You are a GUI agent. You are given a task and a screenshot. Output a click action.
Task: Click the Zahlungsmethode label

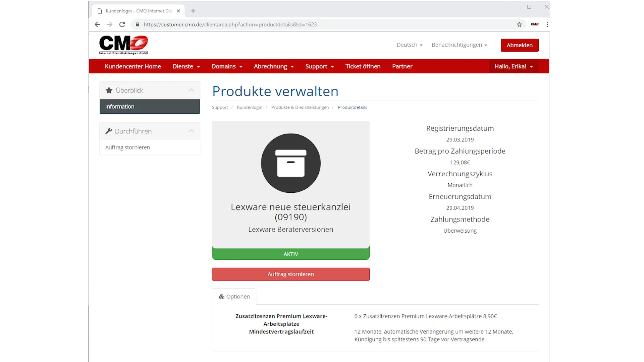(x=460, y=220)
